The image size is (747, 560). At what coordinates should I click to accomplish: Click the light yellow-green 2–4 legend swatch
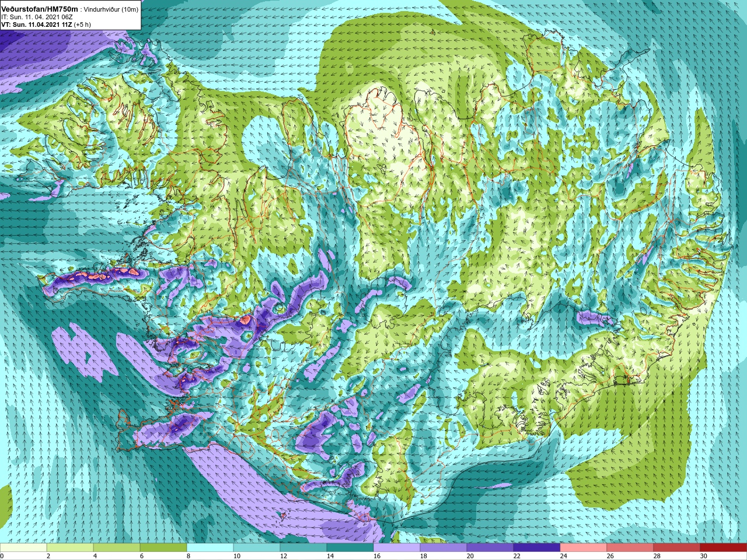pyautogui.click(x=70, y=548)
